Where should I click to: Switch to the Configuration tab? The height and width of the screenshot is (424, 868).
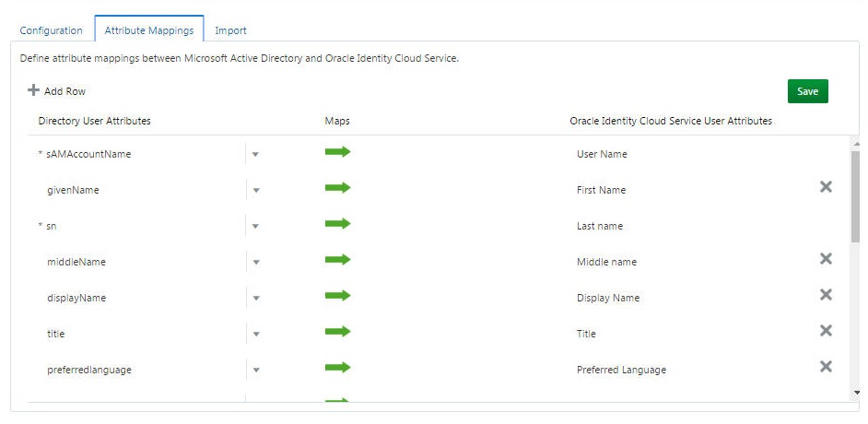point(52,30)
